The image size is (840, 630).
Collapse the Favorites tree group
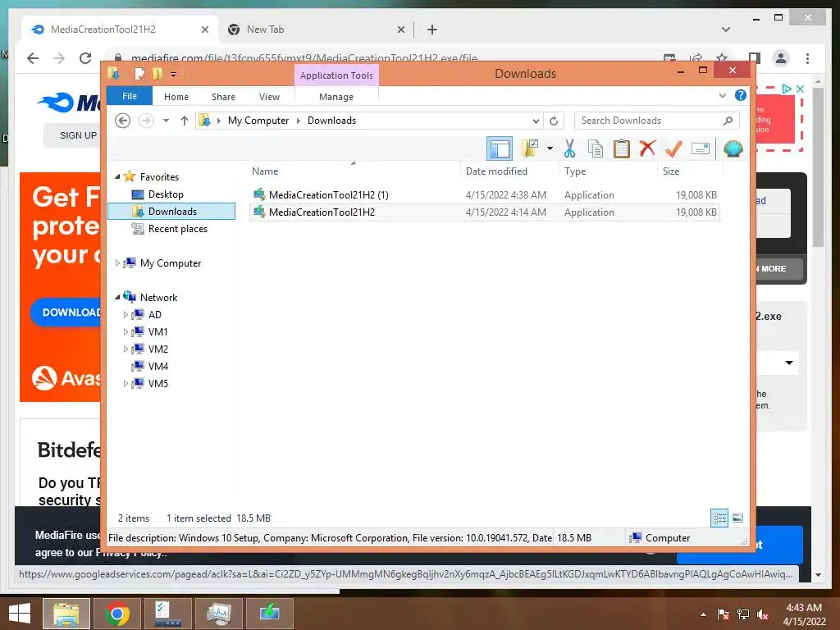point(117,177)
